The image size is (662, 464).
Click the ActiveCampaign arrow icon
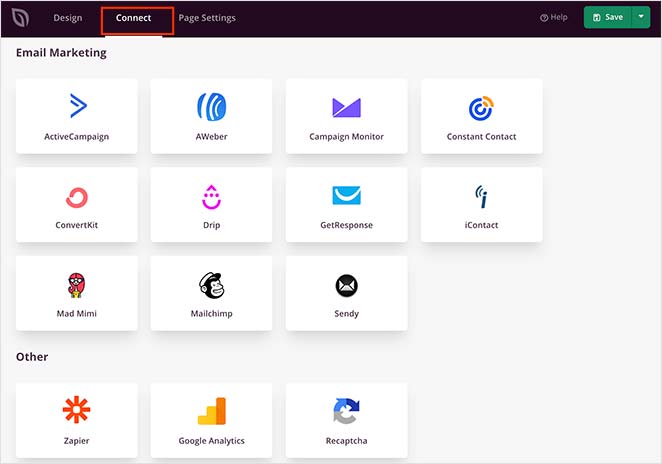click(x=77, y=106)
